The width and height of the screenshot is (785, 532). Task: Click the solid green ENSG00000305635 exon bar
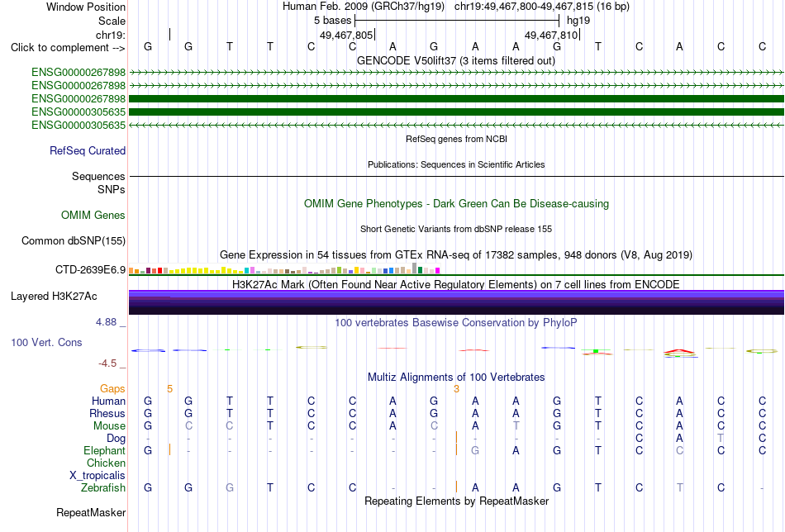(456, 112)
